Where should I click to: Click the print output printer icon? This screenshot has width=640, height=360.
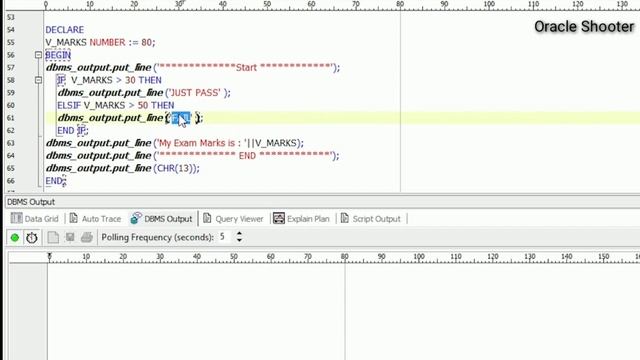(87, 237)
